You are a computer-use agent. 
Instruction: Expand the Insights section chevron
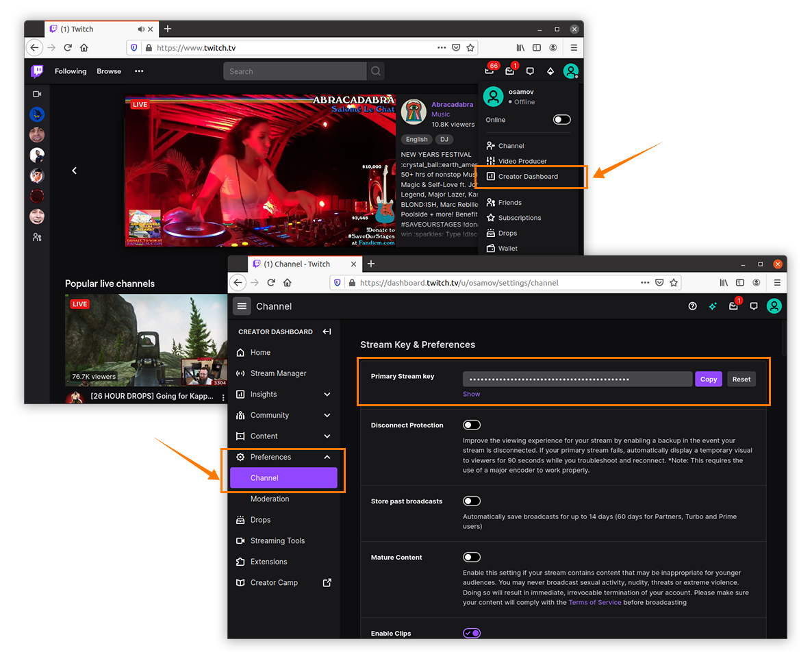point(327,395)
